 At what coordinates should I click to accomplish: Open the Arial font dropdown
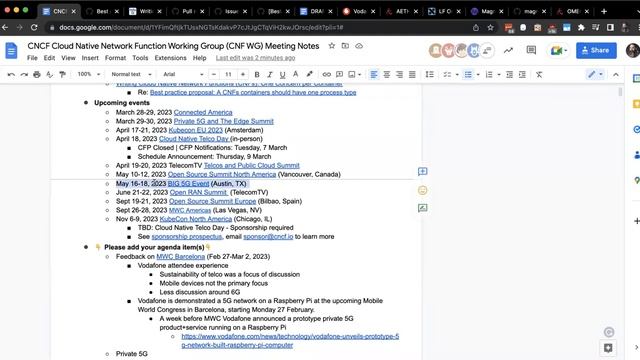pyautogui.click(x=183, y=74)
